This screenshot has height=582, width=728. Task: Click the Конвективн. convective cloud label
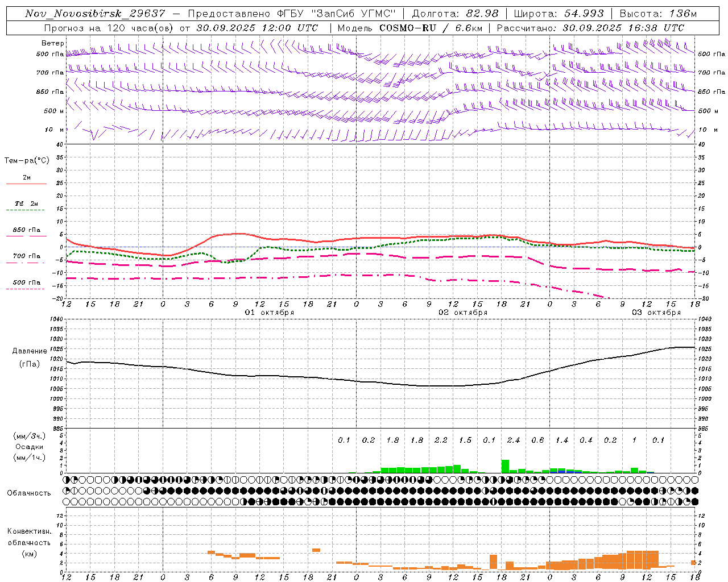tap(29, 531)
